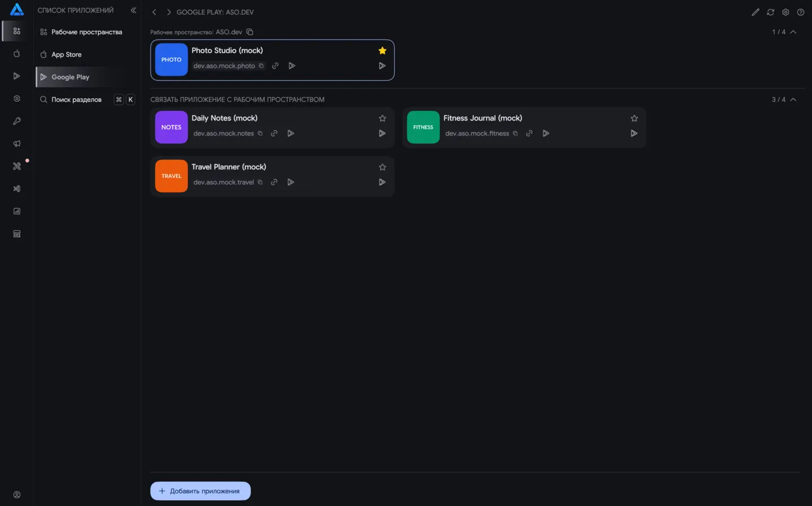
Task: Open settings gear at top right
Action: (x=785, y=12)
